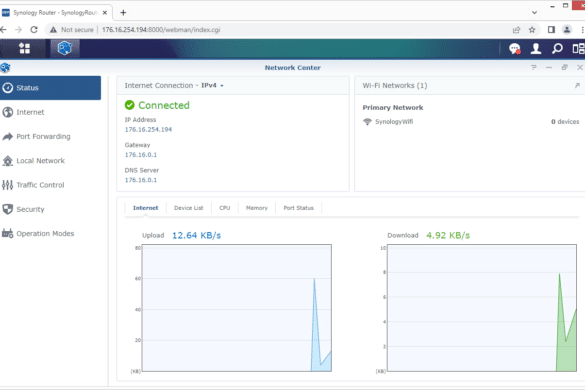Click the 12.64 KB/s upload value
Screen dimensions: 585x390
point(196,235)
